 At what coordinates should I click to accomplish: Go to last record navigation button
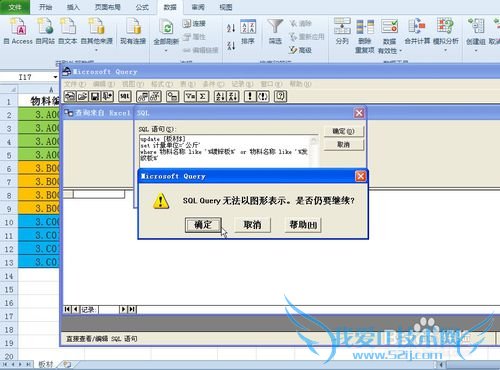coord(132,309)
